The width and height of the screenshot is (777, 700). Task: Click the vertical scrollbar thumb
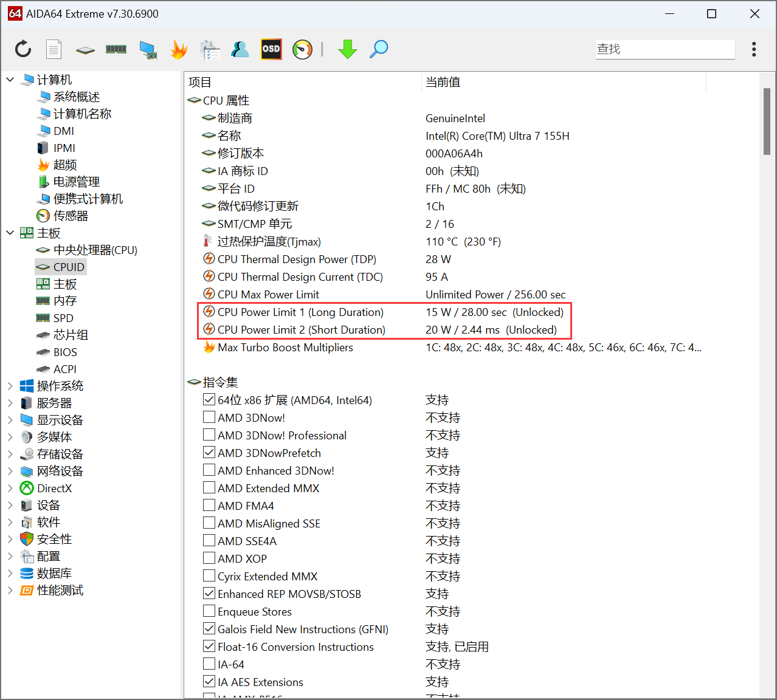767,122
